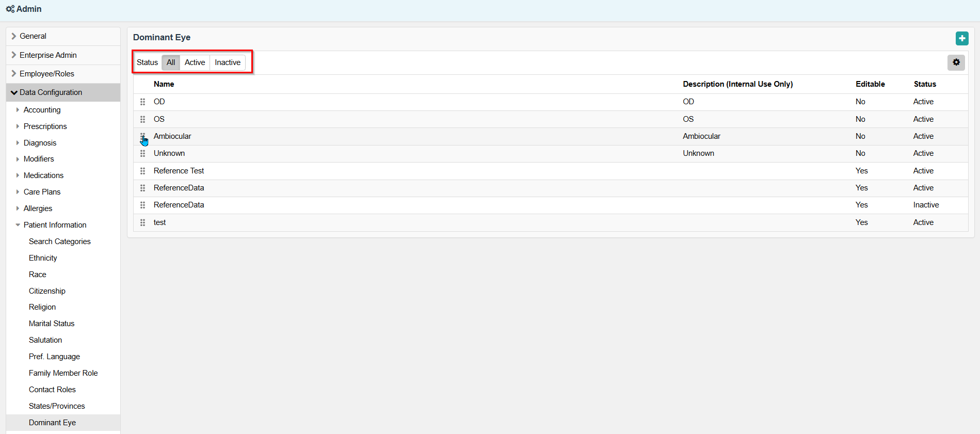Click the green add new entry plus button
Image resolution: width=980 pixels, height=434 pixels.
tap(961, 38)
